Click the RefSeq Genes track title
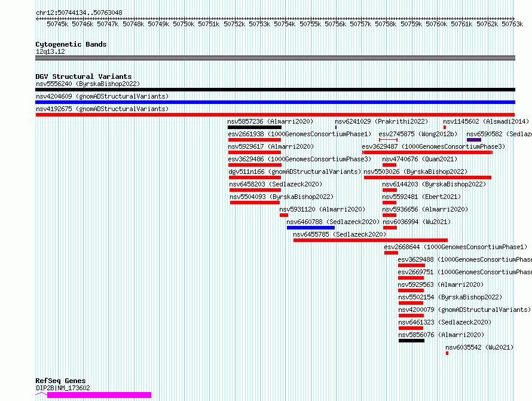Screen dimensions: 532x401 [60, 381]
